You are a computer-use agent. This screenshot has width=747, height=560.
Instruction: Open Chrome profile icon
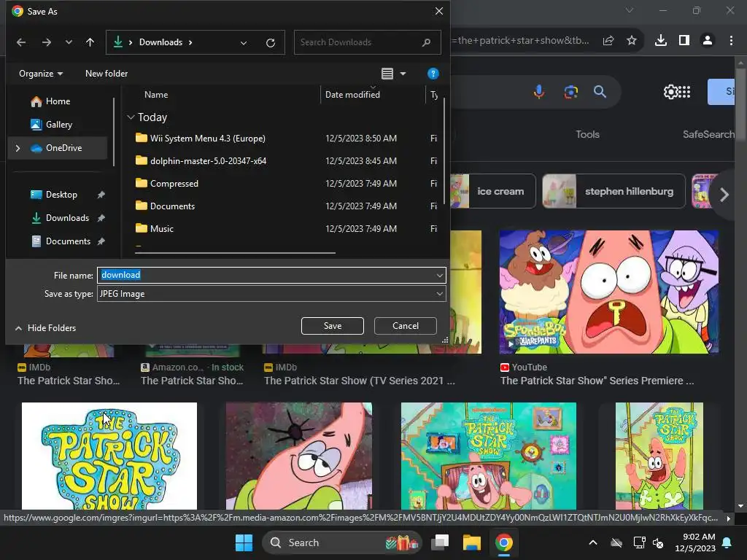click(708, 41)
